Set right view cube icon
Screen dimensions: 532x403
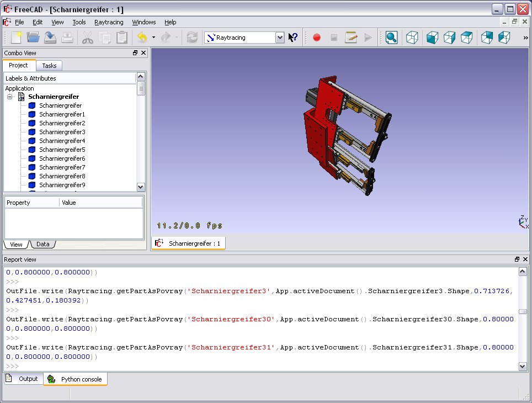pos(450,38)
